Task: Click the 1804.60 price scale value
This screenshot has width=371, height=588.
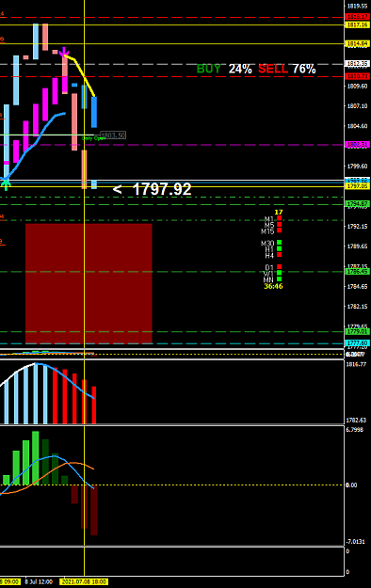Action: click(357, 126)
